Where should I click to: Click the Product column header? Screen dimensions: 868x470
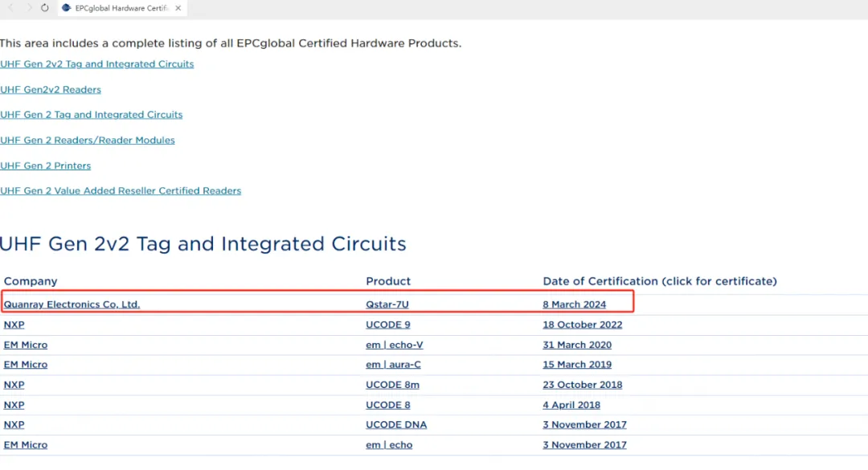388,281
